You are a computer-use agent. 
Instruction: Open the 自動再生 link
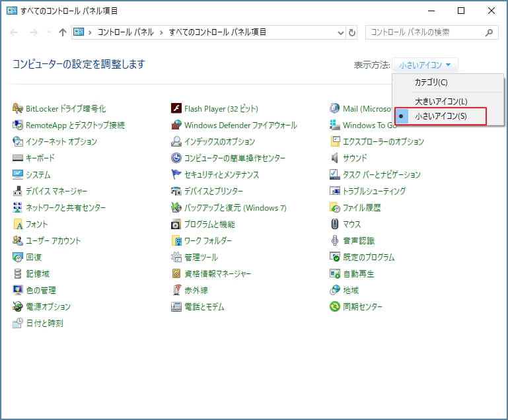(359, 274)
